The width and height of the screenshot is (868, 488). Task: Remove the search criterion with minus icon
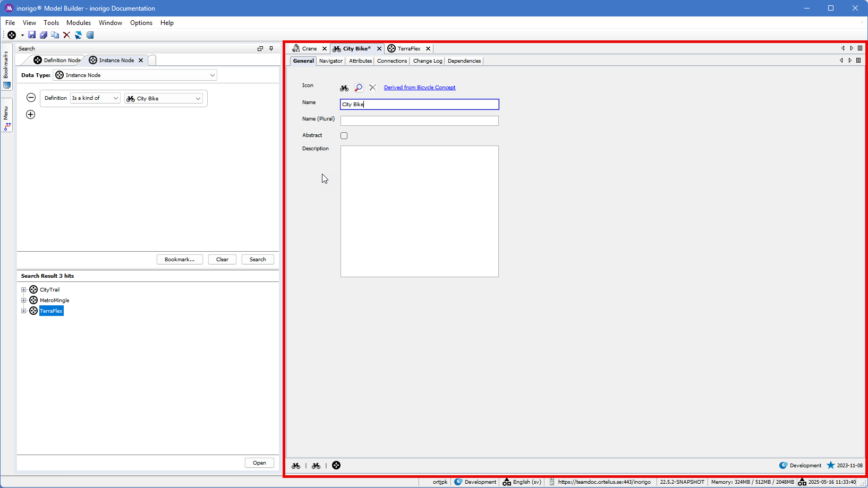(x=31, y=98)
